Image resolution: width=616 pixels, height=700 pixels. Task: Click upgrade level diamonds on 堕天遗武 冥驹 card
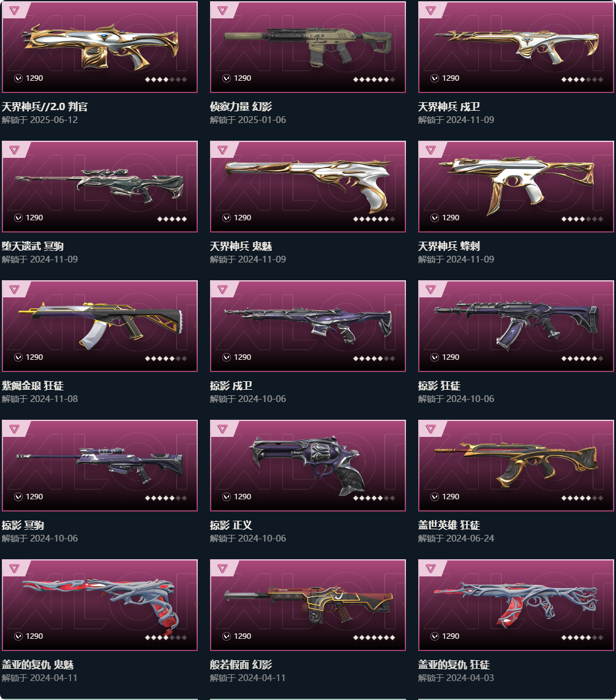click(x=172, y=219)
